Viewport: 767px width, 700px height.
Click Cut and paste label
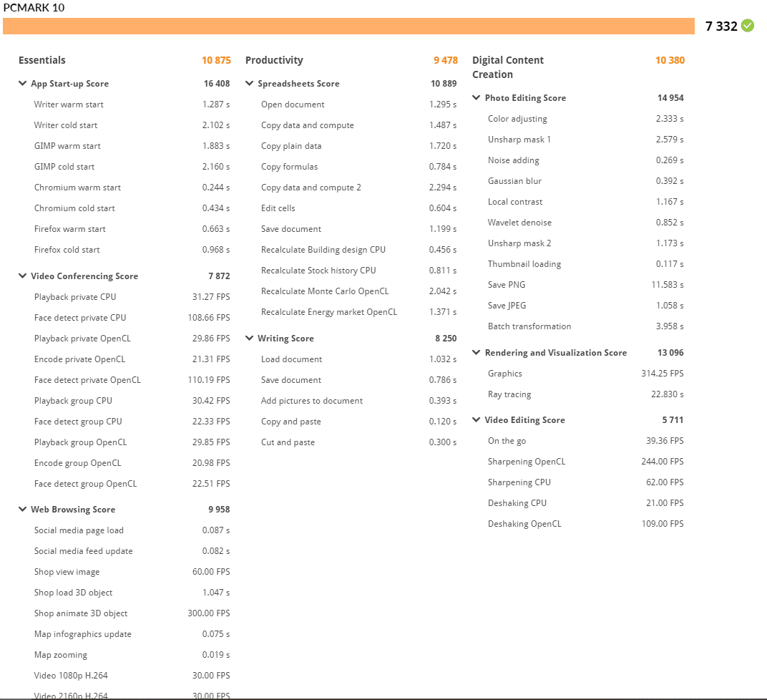point(288,442)
